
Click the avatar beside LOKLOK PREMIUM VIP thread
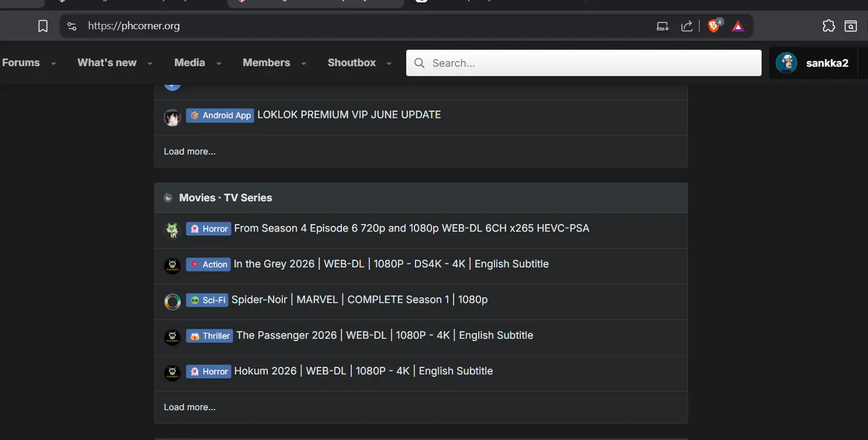(x=172, y=118)
